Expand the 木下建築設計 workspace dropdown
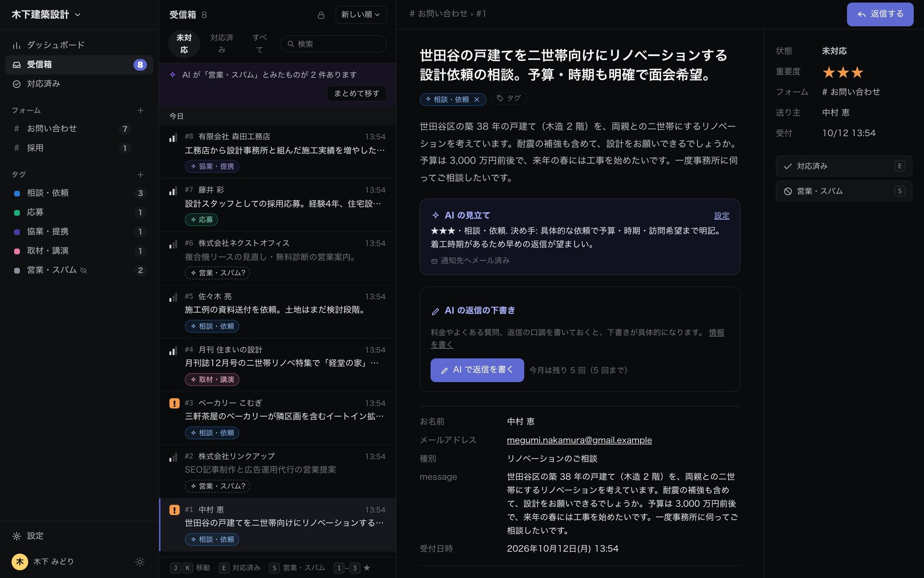Screen dimensions: 924x578 point(46,15)
